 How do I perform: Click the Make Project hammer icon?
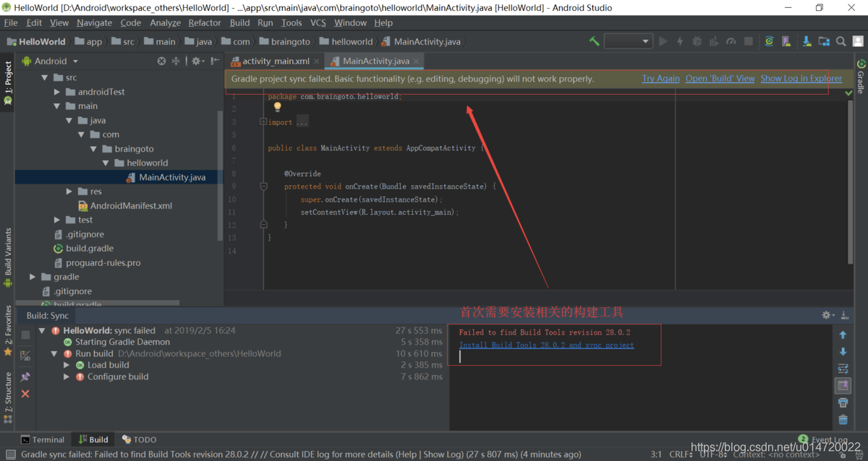pos(594,41)
